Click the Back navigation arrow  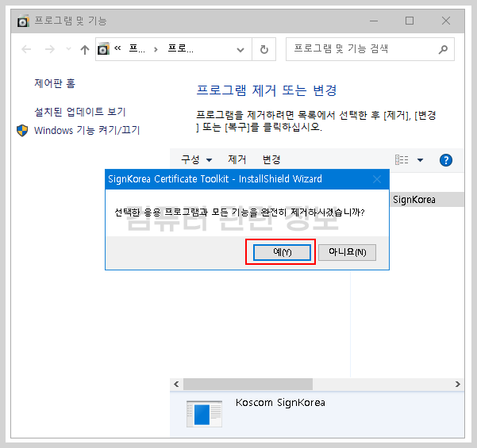coord(26,49)
